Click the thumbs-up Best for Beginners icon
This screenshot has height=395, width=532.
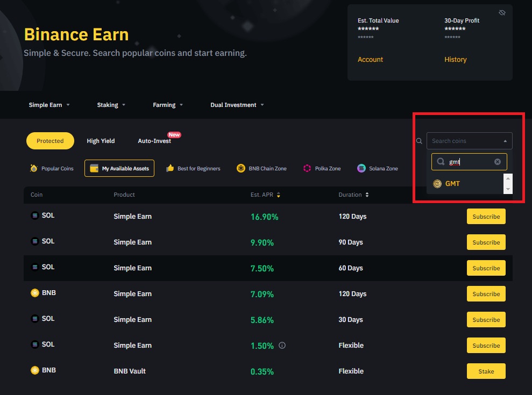click(170, 168)
